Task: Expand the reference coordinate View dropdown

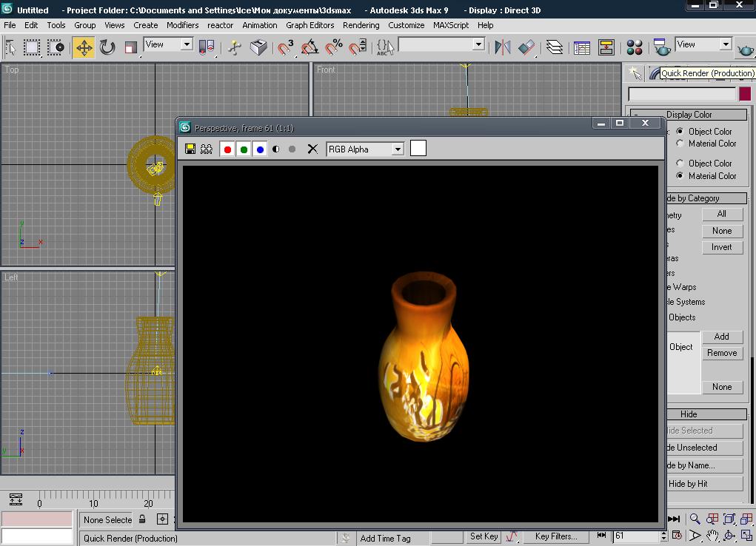Action: 187,45
